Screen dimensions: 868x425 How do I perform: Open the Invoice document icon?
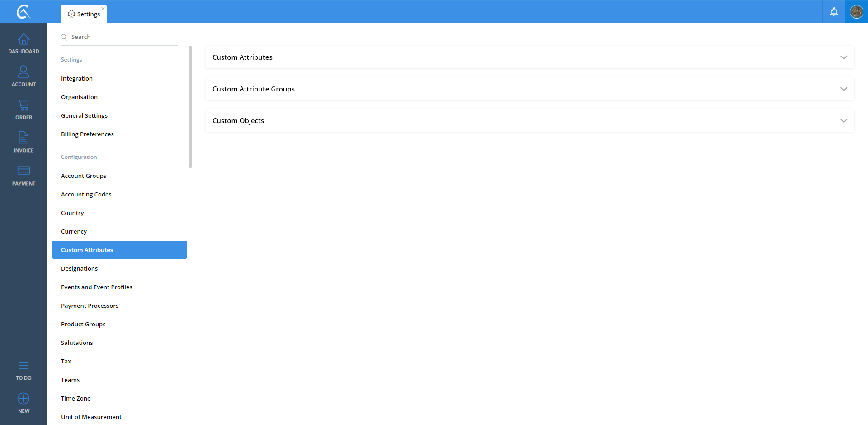tap(24, 138)
